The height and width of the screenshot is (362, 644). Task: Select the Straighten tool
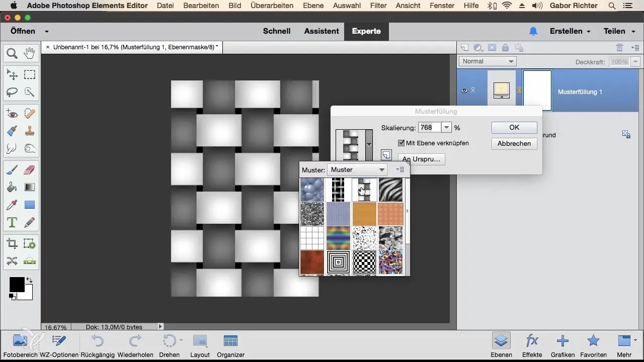point(30,261)
